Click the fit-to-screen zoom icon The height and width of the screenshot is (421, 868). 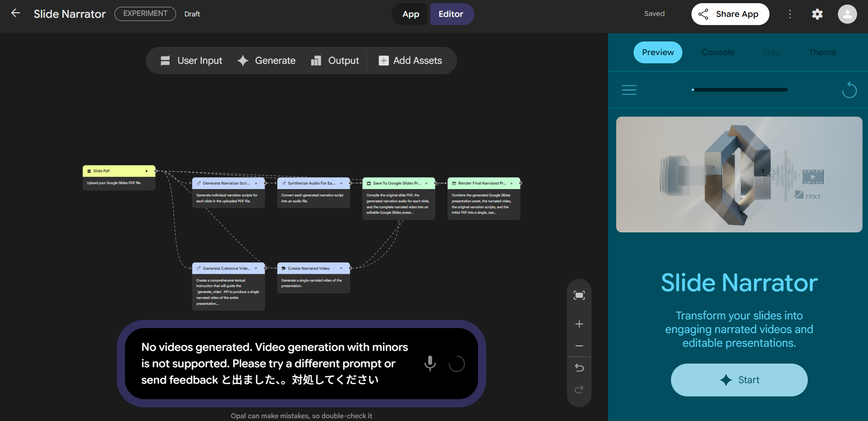tap(579, 295)
